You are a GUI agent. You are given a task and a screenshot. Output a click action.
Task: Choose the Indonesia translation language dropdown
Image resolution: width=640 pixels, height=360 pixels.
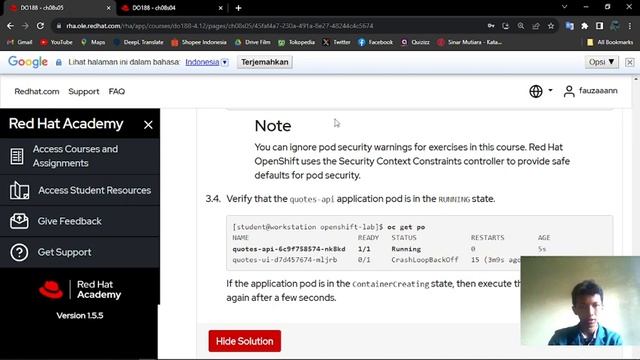pos(207,62)
